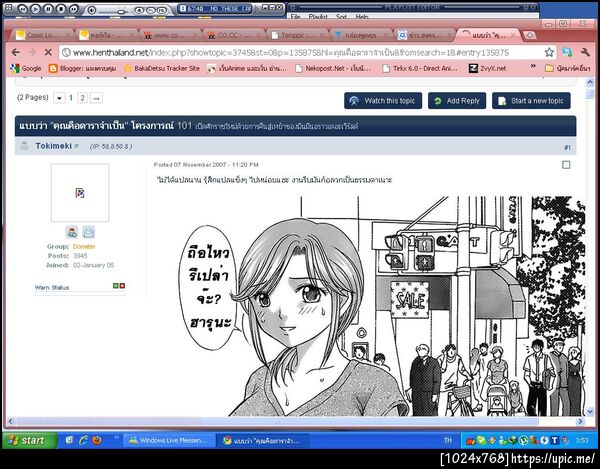
Task: Open the Playlist menu in Playlist Editor
Action: 318,16
